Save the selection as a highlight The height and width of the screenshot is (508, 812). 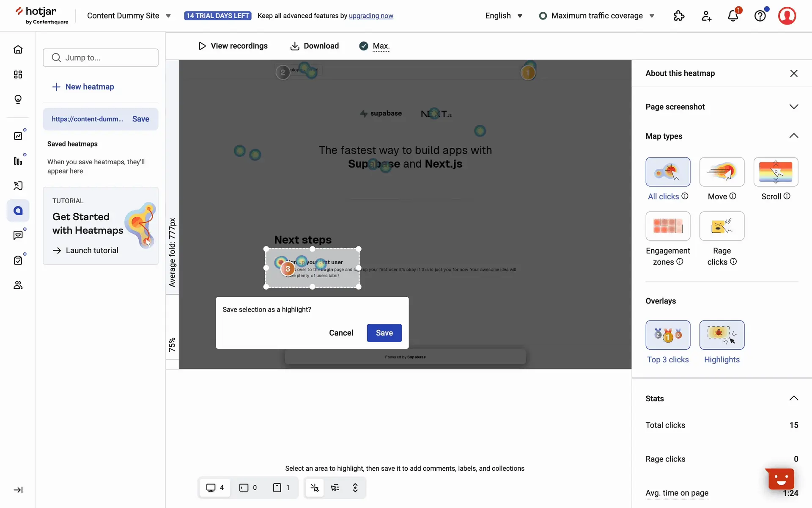384,333
